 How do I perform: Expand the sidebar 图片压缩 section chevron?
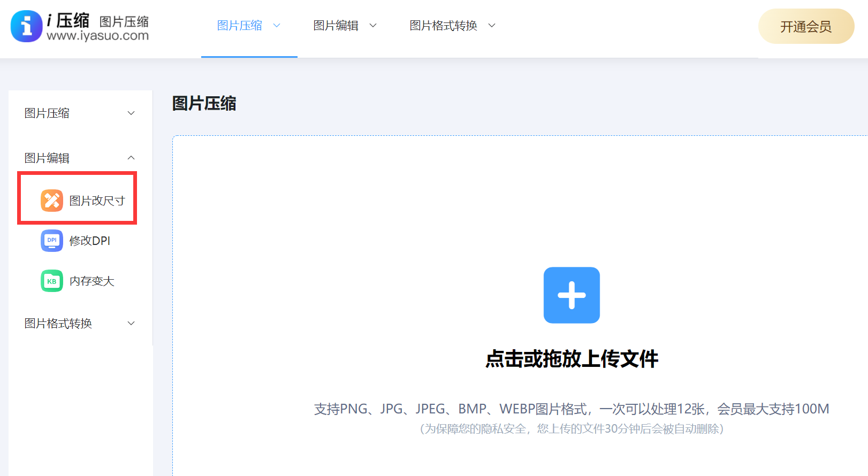[131, 113]
